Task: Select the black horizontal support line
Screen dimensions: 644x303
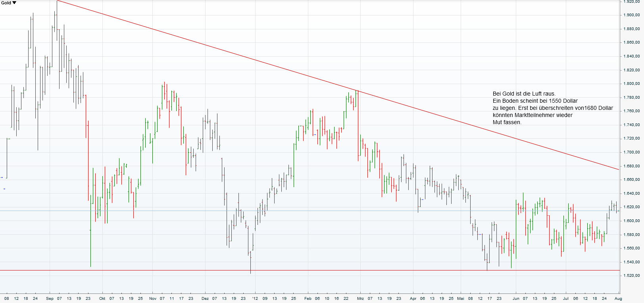Action: point(317,270)
